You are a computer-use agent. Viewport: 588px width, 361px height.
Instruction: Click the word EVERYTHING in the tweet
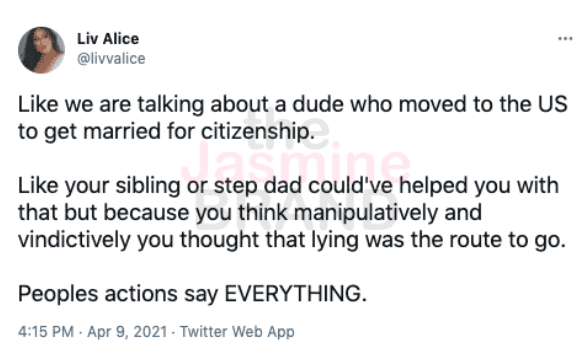pyautogui.click(x=296, y=294)
